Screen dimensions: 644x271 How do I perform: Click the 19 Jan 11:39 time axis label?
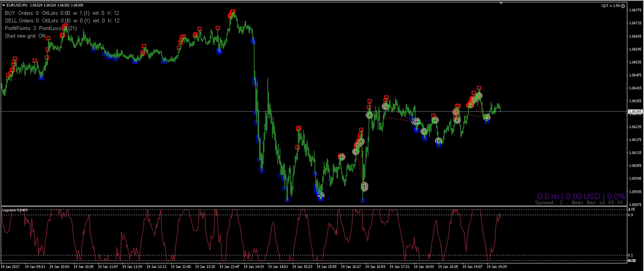(x=132, y=267)
